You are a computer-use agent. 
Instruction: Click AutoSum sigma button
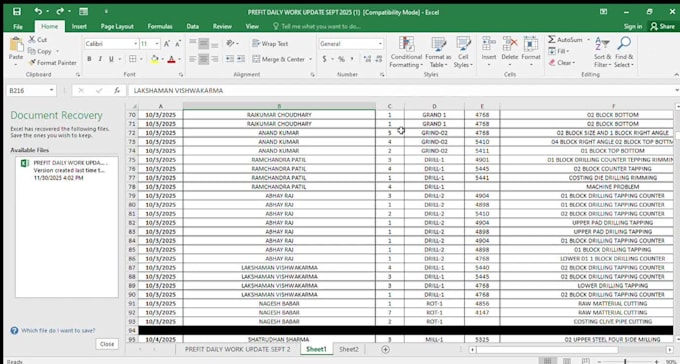(565, 39)
